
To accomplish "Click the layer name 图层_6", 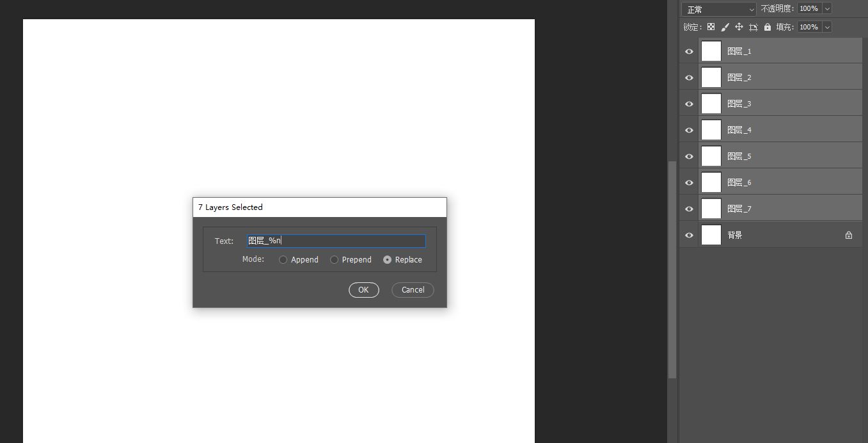I will click(739, 182).
